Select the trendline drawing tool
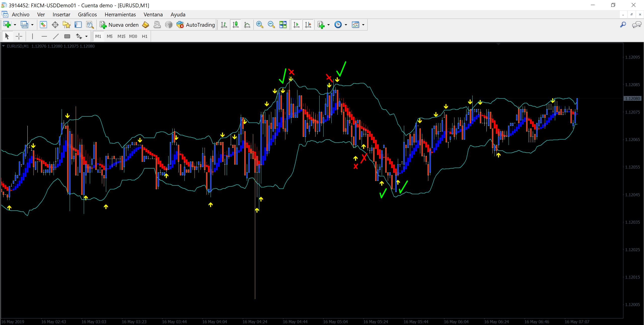Screen dimensions: 644x325 56,36
